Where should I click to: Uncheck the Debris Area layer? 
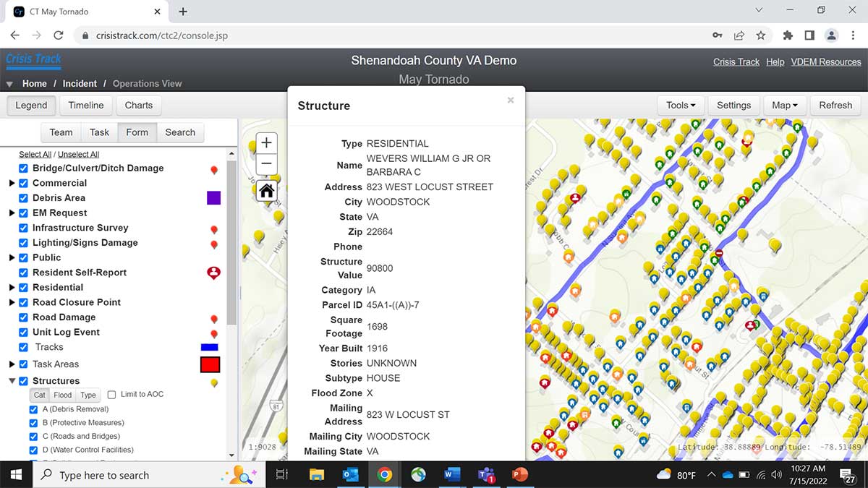point(22,197)
